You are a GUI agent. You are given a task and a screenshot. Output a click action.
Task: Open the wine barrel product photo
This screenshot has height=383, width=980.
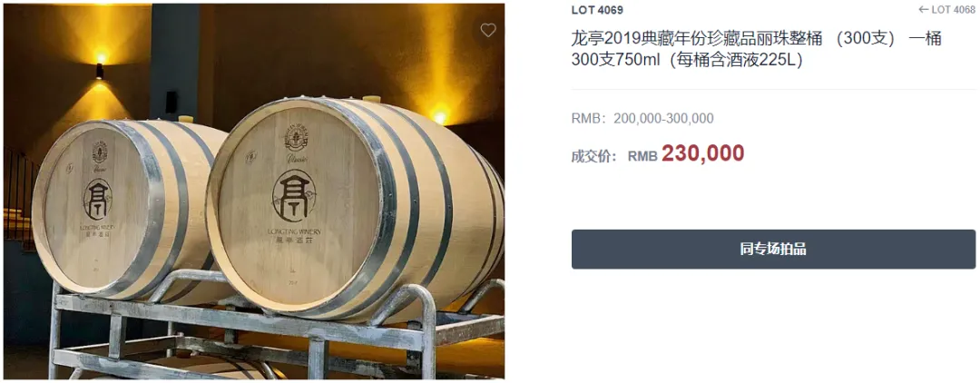[x=254, y=191]
